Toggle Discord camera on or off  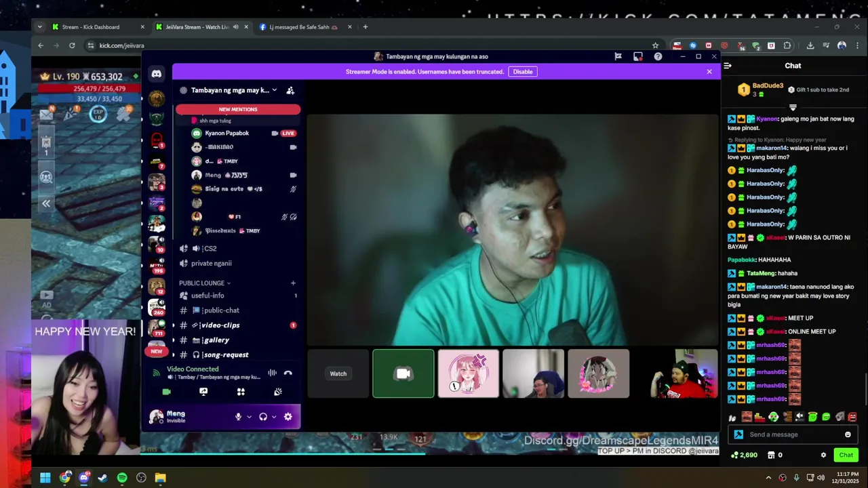tap(167, 392)
